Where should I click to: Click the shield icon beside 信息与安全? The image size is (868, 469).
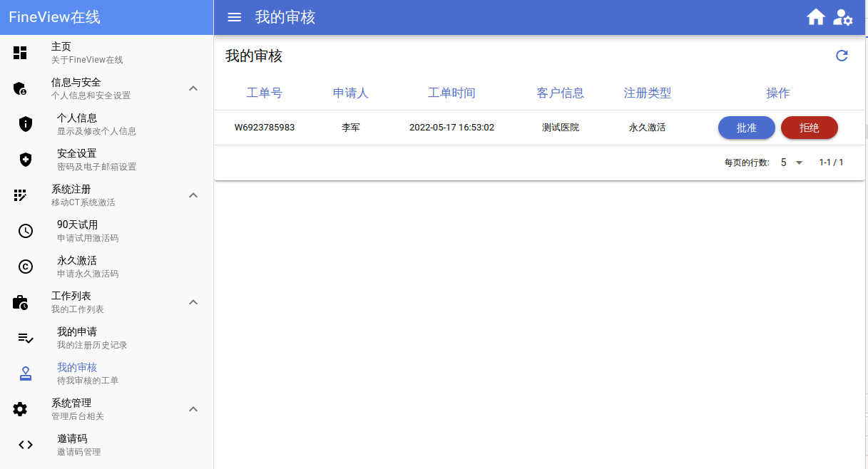(x=20, y=88)
